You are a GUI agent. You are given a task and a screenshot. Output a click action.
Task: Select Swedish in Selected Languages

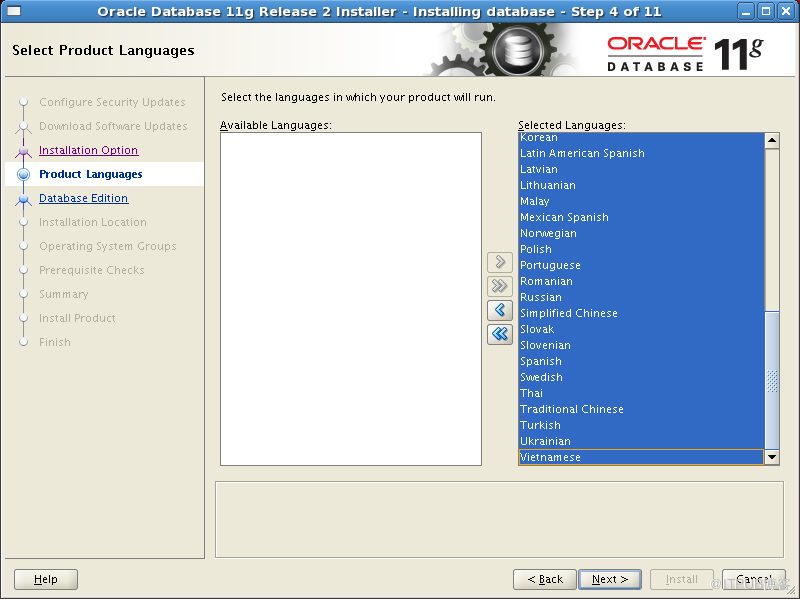[641, 377]
